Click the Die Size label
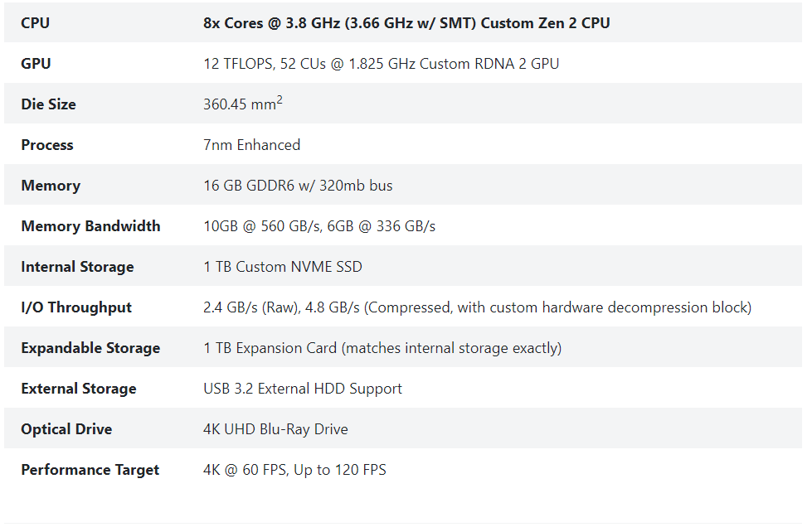 48,104
